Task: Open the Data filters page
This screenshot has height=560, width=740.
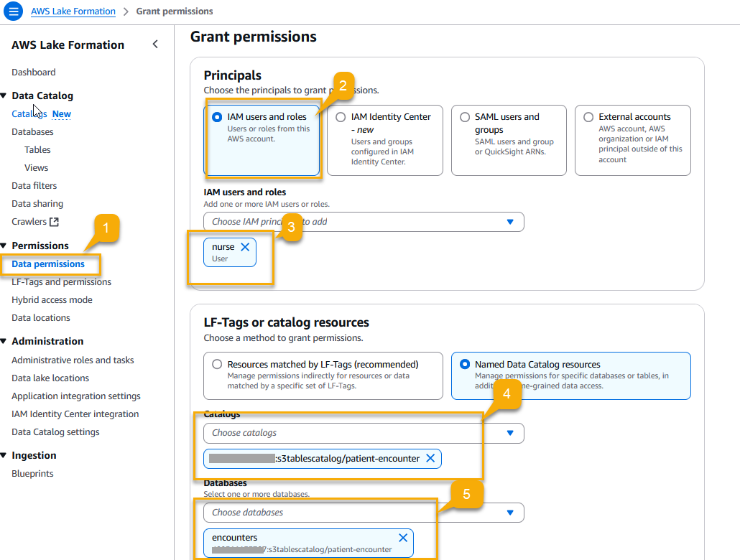Action: 34,185
